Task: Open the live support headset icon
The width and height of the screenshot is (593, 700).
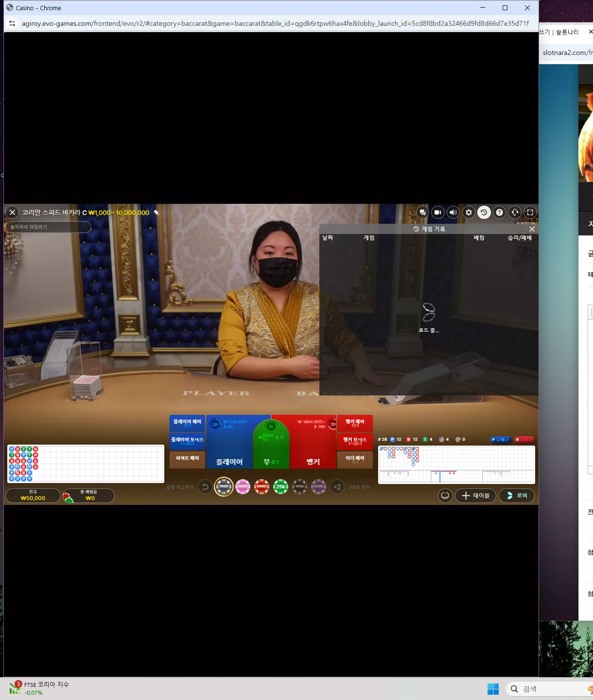Action: pos(515,212)
